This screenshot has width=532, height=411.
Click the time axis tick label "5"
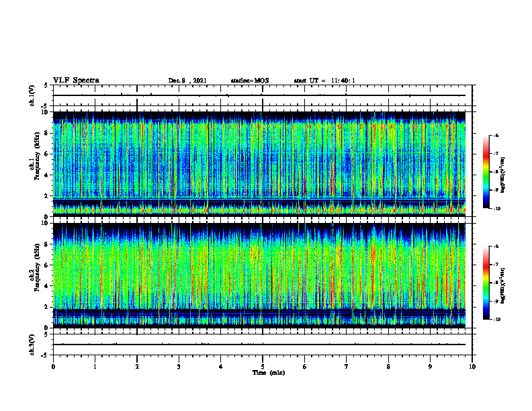click(263, 367)
